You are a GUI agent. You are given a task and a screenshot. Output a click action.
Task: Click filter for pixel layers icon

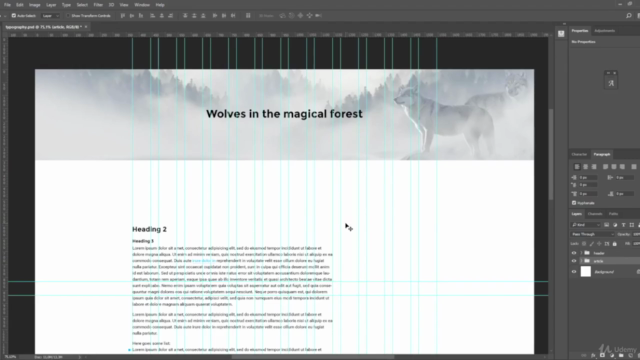[607, 225]
